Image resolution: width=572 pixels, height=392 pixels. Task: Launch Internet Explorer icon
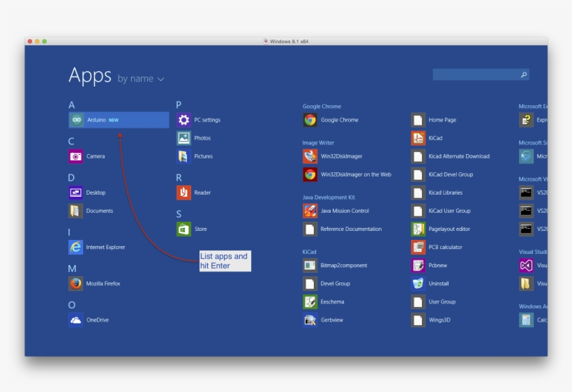tap(76, 247)
